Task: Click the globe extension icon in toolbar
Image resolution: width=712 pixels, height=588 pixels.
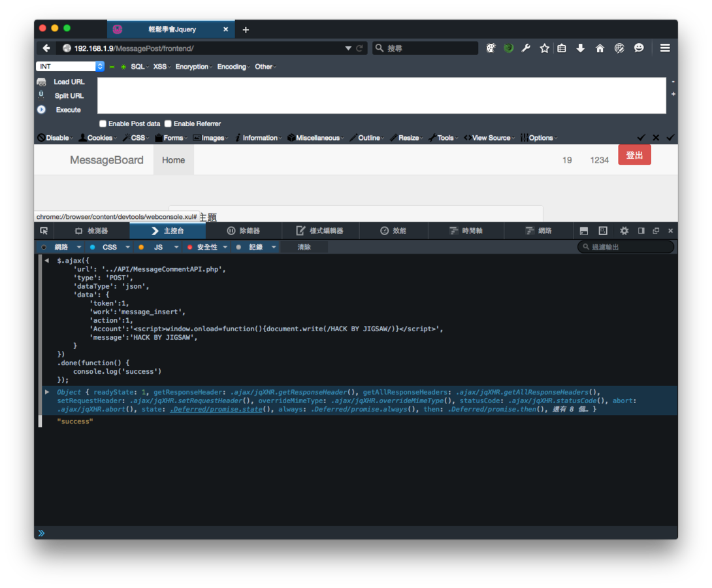Action: (619, 48)
